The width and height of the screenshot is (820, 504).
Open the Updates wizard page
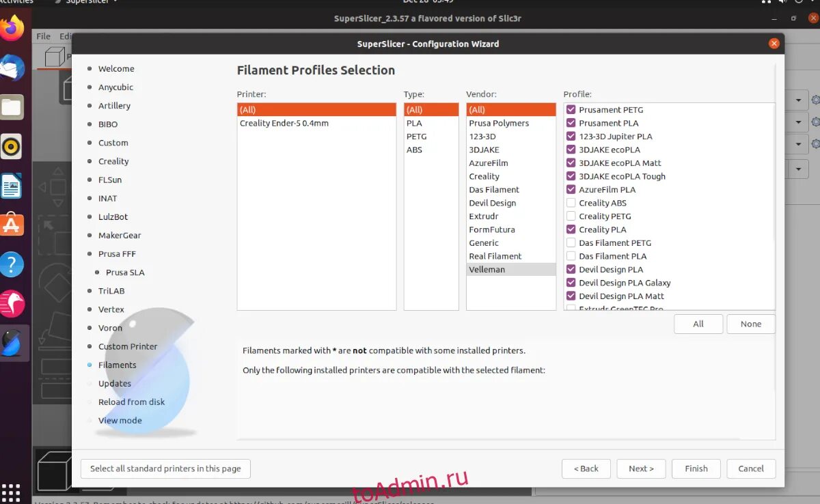115,383
